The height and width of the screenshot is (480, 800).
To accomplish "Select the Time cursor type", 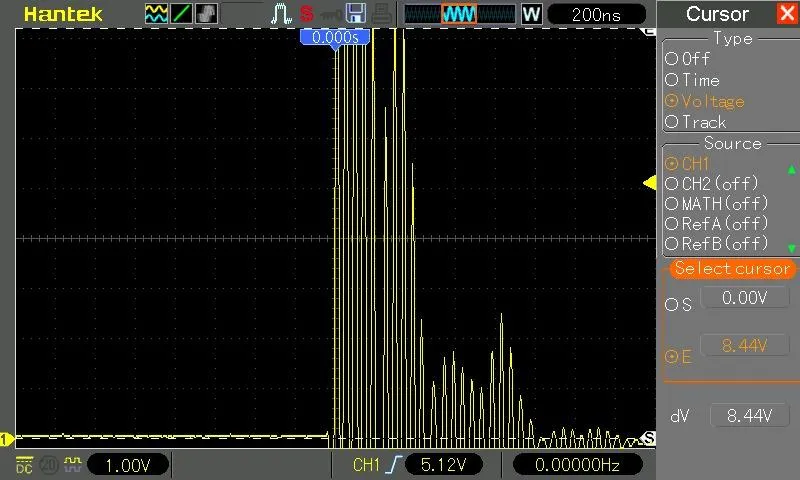I will (692, 80).
